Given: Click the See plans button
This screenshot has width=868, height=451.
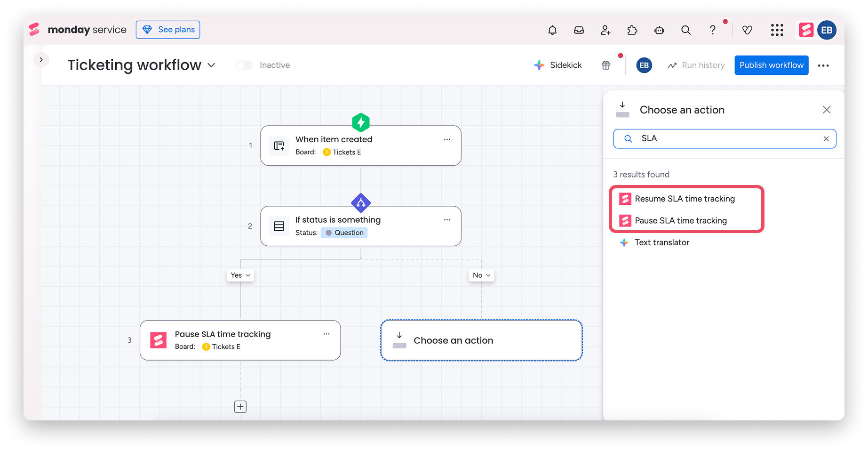Looking at the screenshot, I should [x=168, y=30].
